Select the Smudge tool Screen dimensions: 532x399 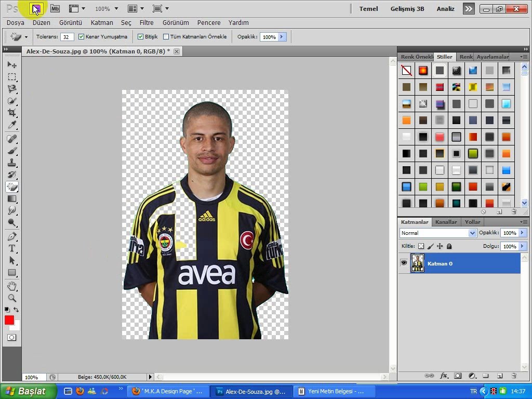click(x=12, y=211)
